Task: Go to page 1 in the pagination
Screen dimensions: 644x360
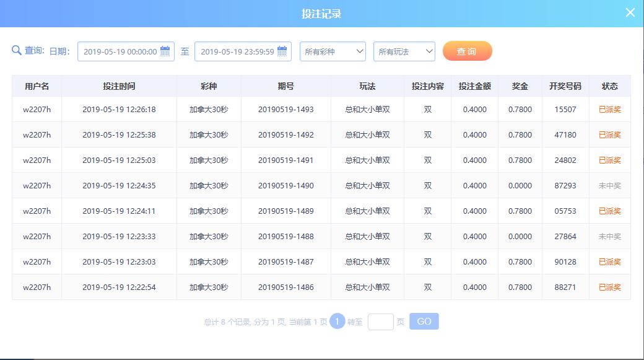Action: tap(337, 322)
